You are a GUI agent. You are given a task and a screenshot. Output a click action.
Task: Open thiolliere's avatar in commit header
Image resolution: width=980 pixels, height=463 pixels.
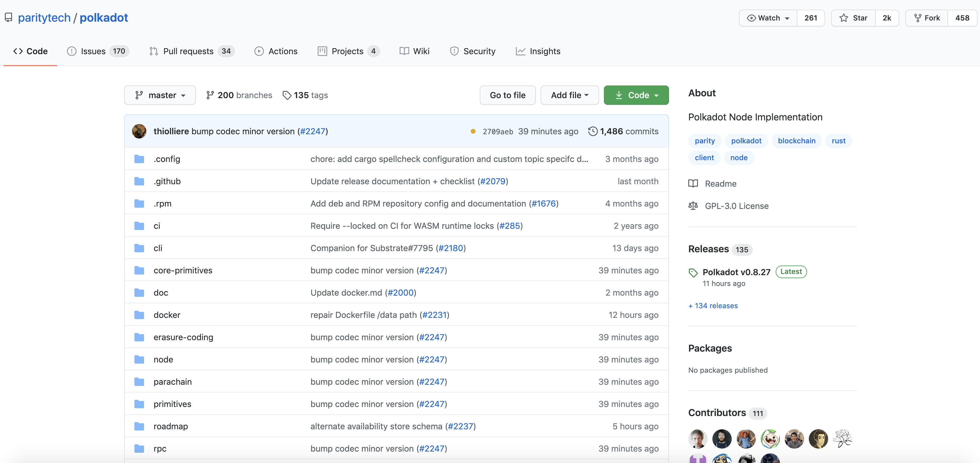coord(139,131)
